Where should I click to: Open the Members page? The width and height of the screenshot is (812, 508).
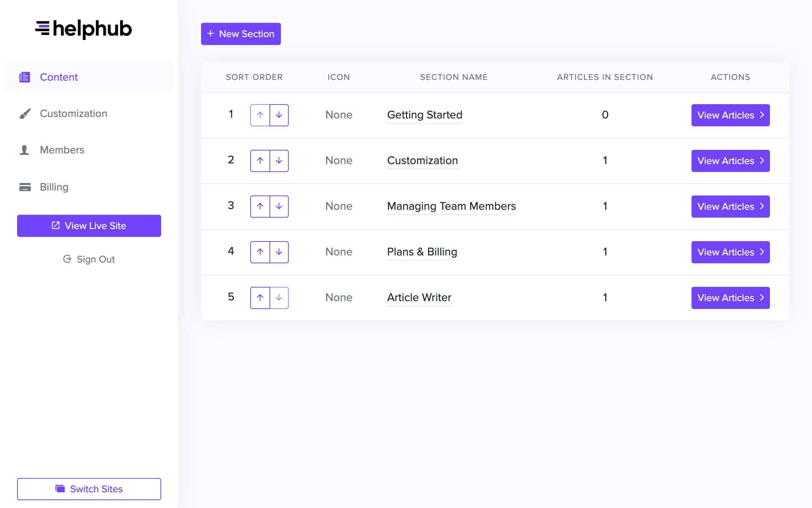point(62,150)
